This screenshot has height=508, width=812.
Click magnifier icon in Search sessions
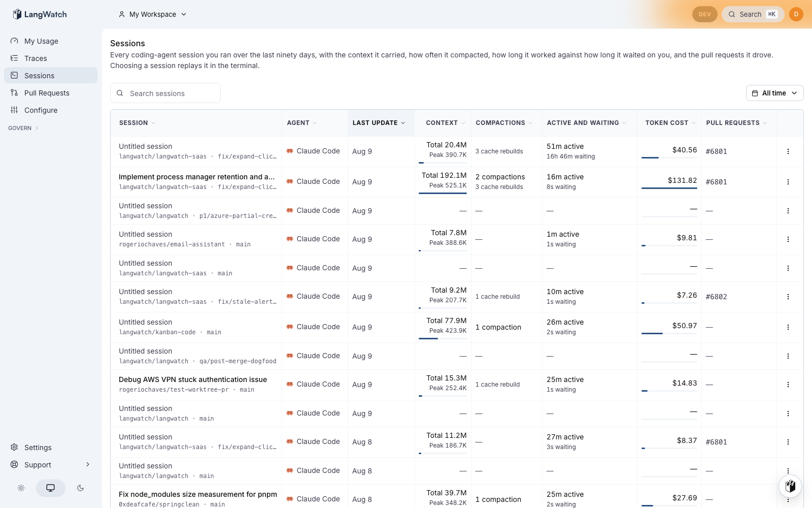coord(120,93)
